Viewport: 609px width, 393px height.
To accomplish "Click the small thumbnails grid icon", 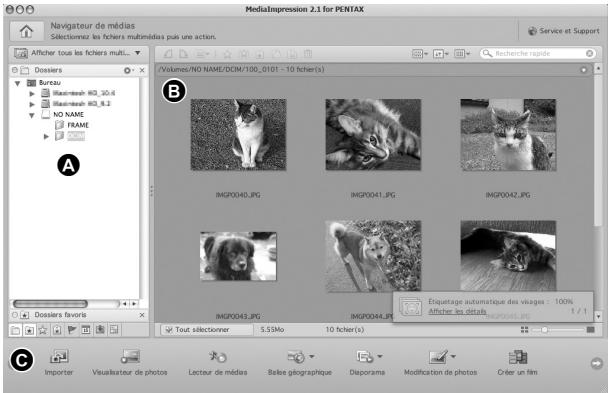I will click(x=524, y=330).
